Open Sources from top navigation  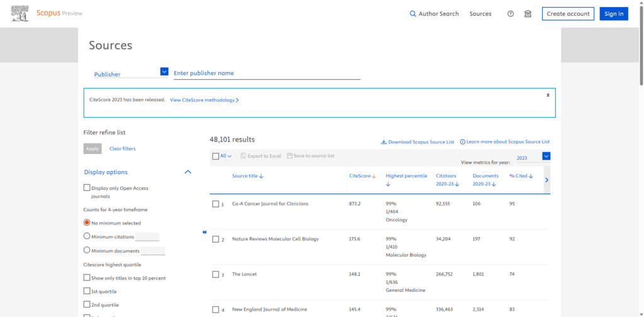tap(480, 14)
